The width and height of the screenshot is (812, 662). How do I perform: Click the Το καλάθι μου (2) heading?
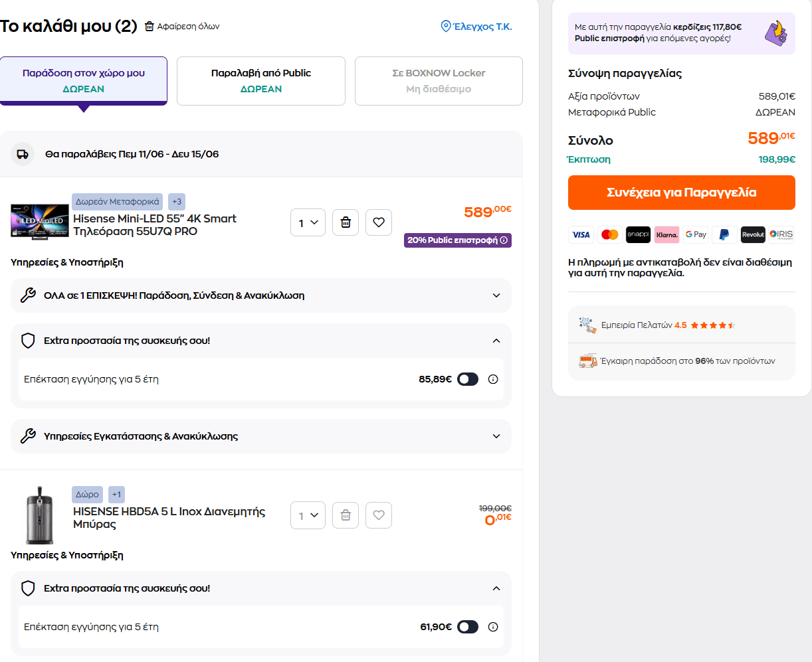tap(68, 27)
